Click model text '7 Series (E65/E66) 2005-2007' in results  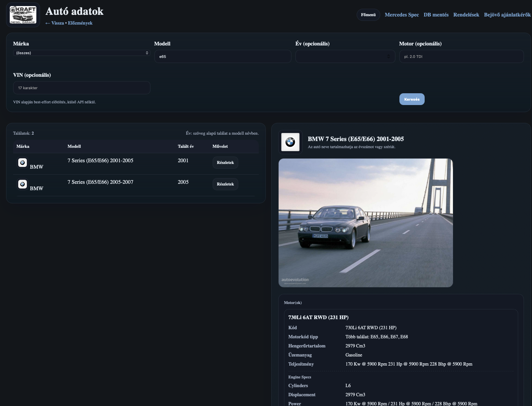click(100, 182)
